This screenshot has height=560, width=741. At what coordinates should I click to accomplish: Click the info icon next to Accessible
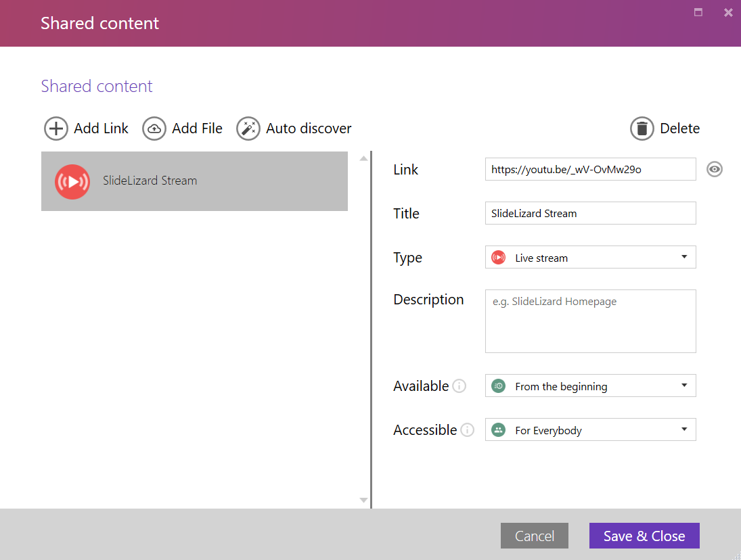[468, 430]
